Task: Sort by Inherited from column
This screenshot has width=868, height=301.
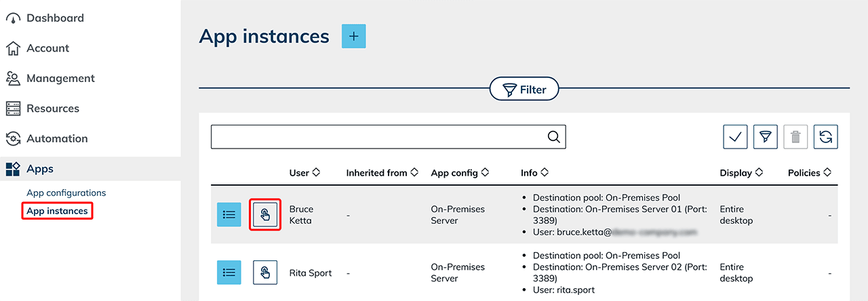Action: pyautogui.click(x=382, y=173)
